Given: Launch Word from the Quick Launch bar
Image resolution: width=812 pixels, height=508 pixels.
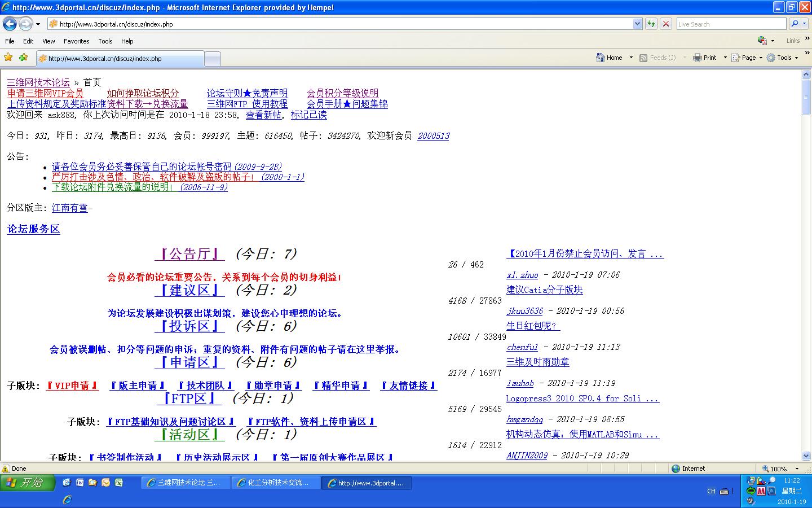Looking at the screenshot, I should pyautogui.click(x=80, y=483).
